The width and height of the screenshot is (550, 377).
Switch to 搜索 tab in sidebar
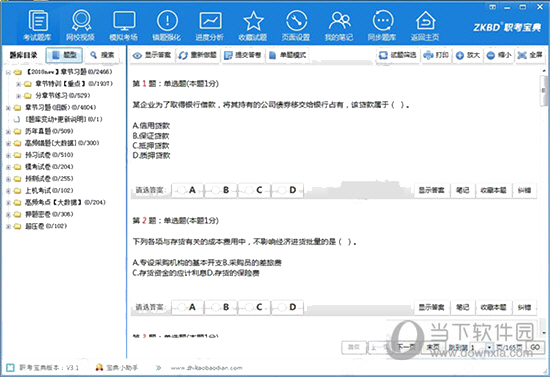pos(102,55)
